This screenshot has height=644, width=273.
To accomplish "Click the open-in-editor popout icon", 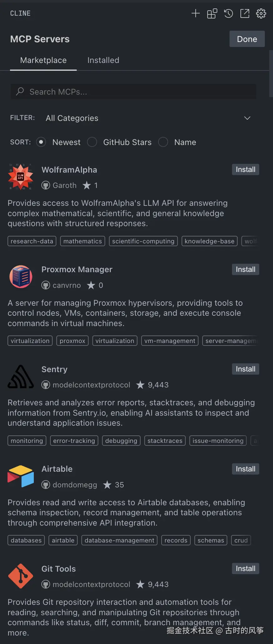I will click(245, 13).
